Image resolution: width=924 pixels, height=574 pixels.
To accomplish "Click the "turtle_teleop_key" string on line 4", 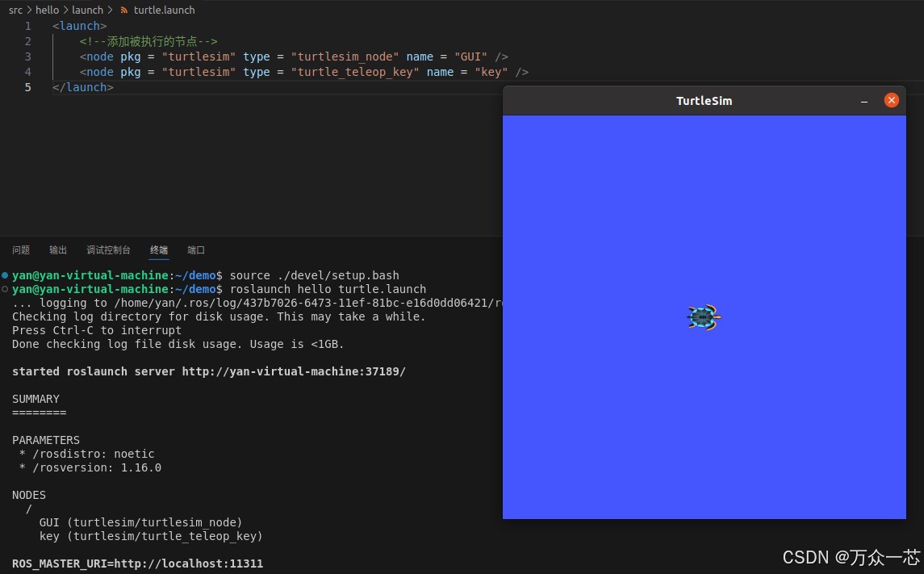I will (355, 72).
